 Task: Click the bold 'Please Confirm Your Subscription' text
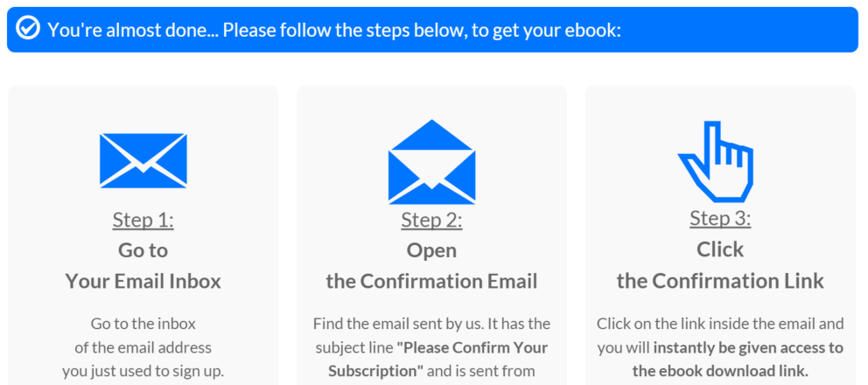point(437,359)
